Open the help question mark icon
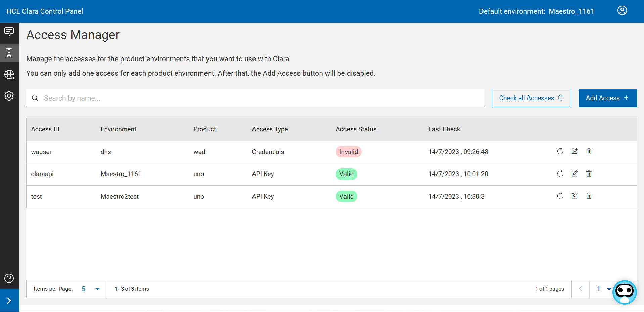 coord(9,278)
